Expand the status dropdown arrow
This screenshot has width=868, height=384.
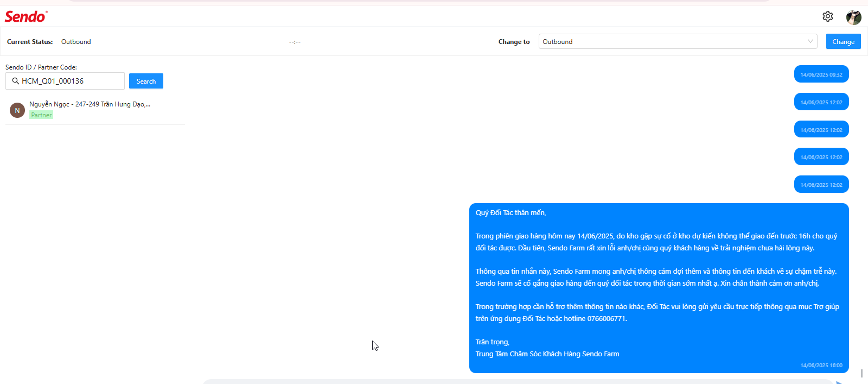tap(810, 41)
